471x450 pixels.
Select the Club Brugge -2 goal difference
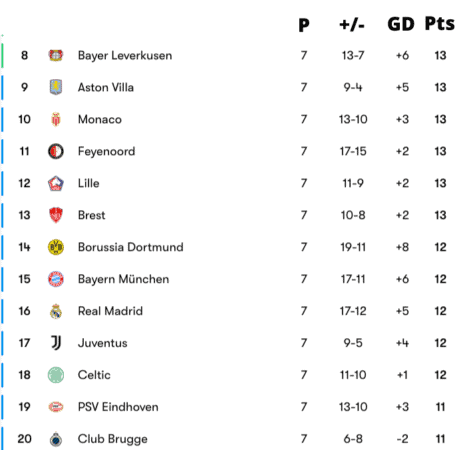(x=402, y=439)
